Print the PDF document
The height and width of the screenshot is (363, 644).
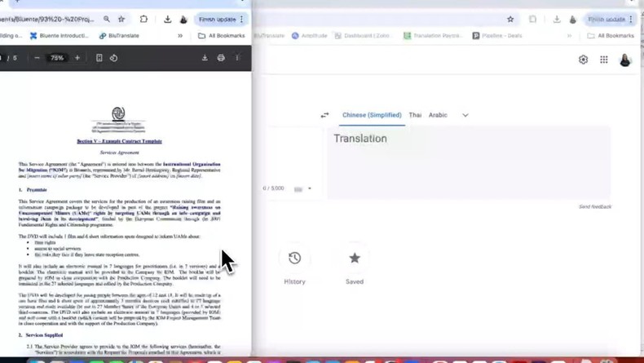coord(221,58)
